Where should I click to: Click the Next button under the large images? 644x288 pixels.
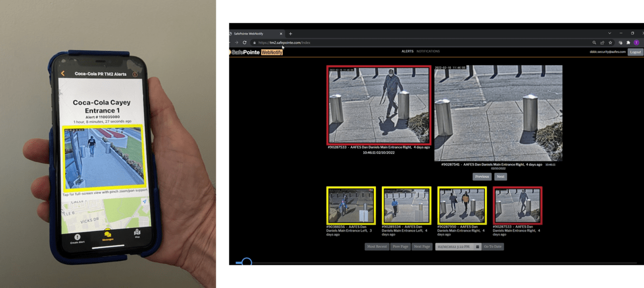(501, 176)
